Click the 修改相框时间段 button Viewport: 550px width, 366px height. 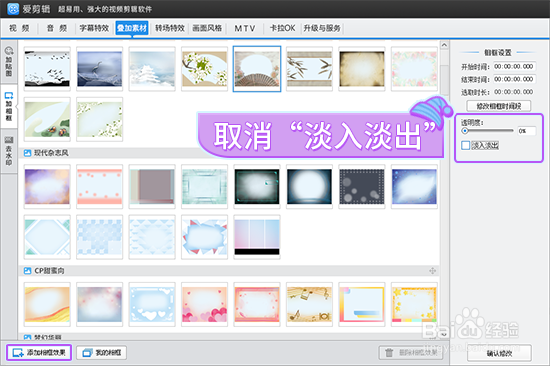[498, 106]
